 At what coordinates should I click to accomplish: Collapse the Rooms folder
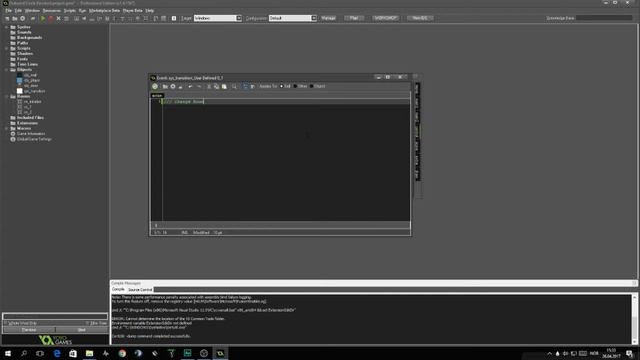click(x=7, y=97)
